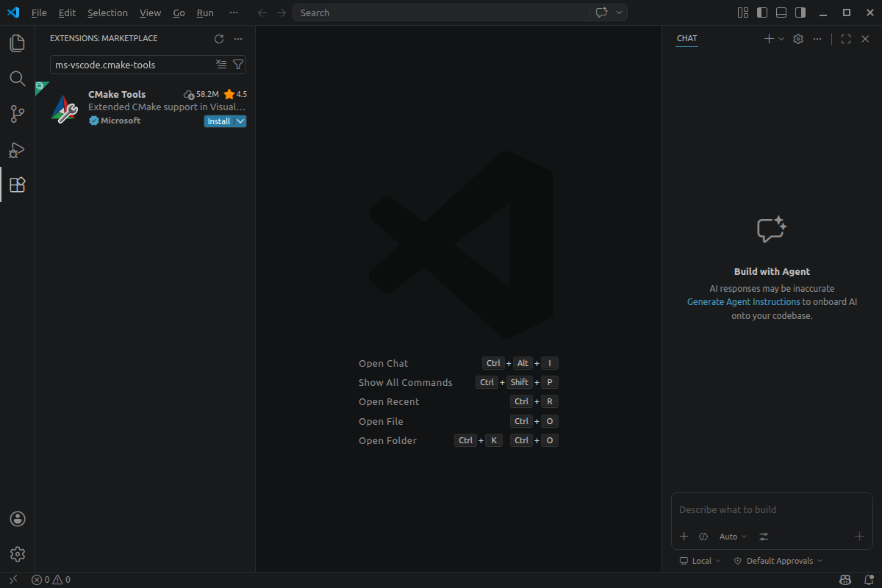Select the CHAT tab

click(687, 39)
